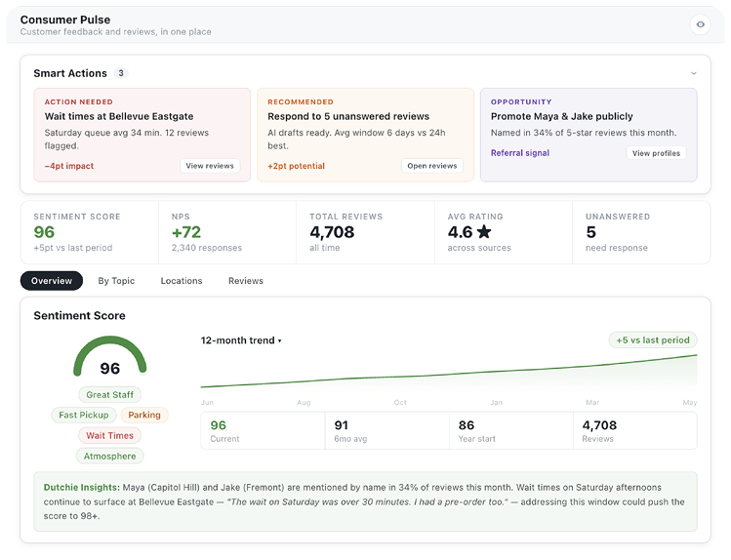Click the 96 Current trend cell

tap(263, 431)
